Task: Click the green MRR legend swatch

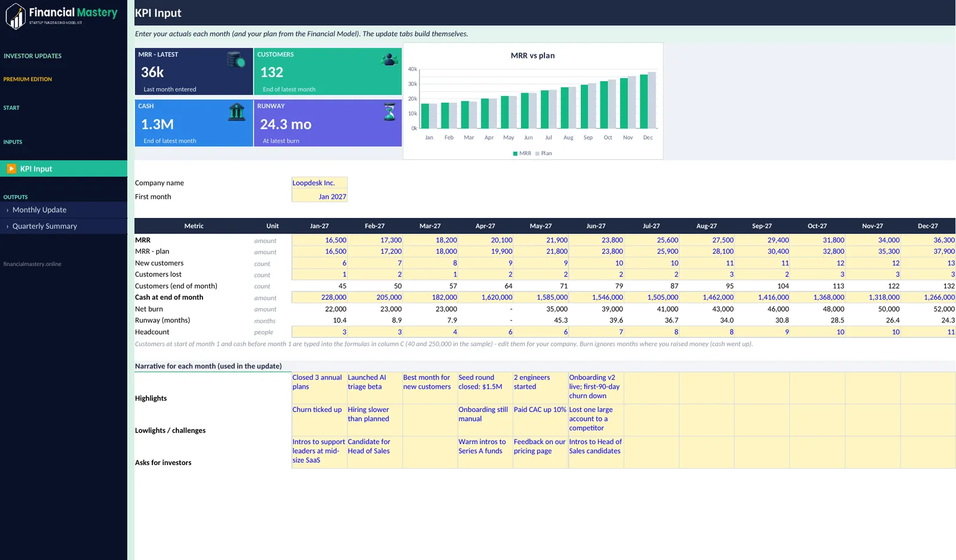Action: click(x=515, y=153)
